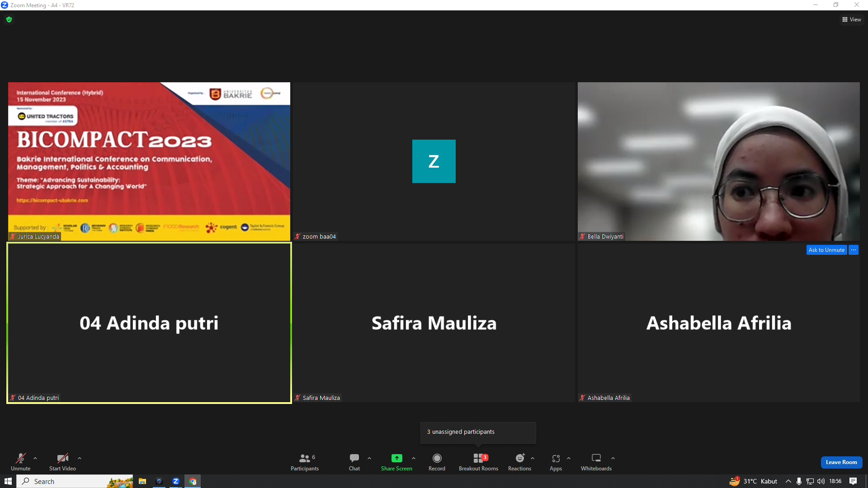Click muted mic icon beside Bella Dwiyanti name

pyautogui.click(x=582, y=236)
